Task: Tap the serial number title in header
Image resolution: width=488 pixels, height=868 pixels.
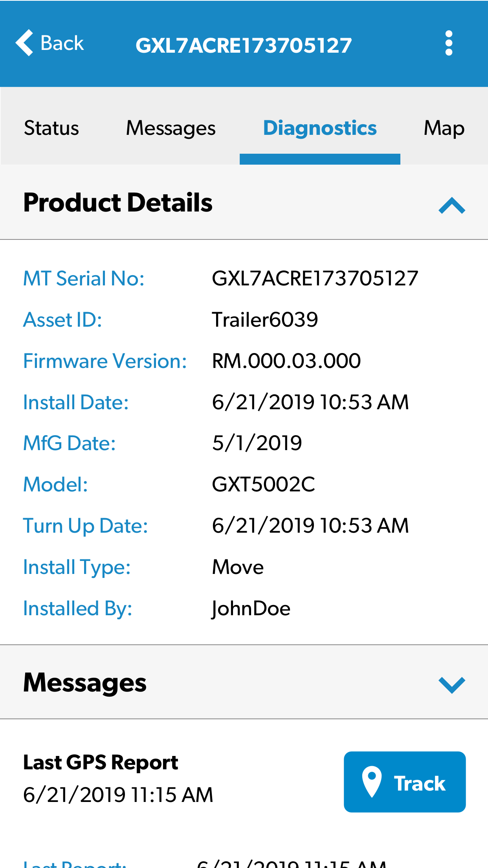Action: point(244,45)
